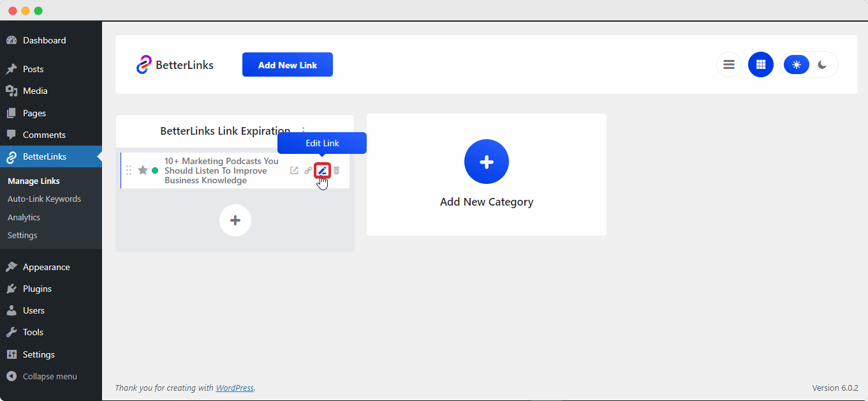Follow the WordPress footer link
The height and width of the screenshot is (401, 868).
[x=235, y=388]
